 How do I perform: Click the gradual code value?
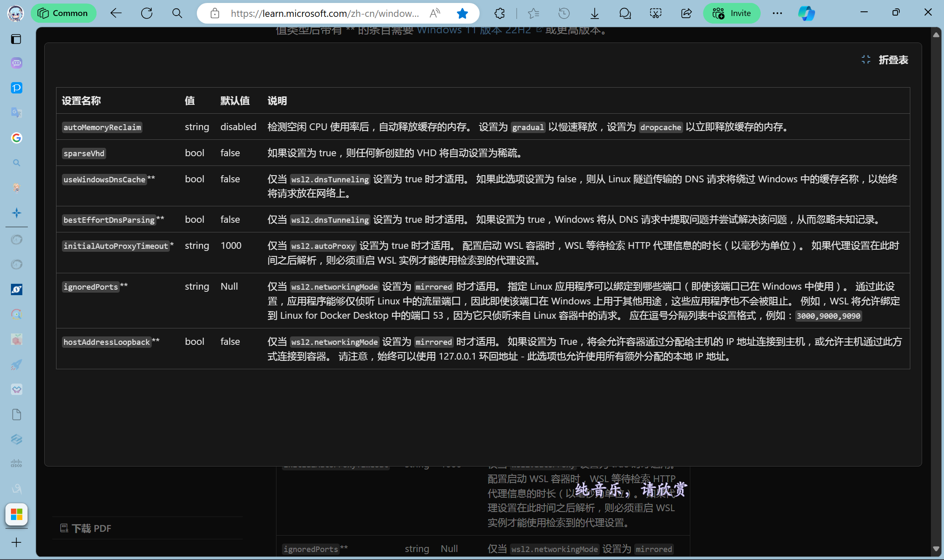coord(528,127)
